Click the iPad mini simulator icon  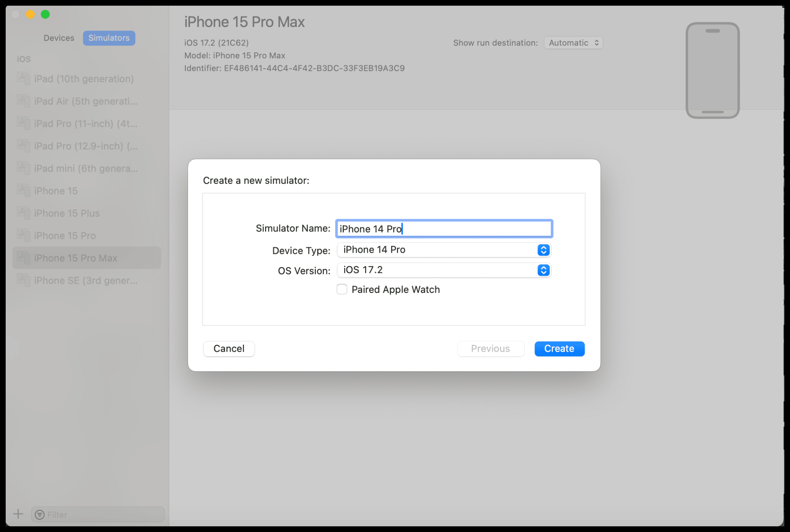tap(24, 168)
